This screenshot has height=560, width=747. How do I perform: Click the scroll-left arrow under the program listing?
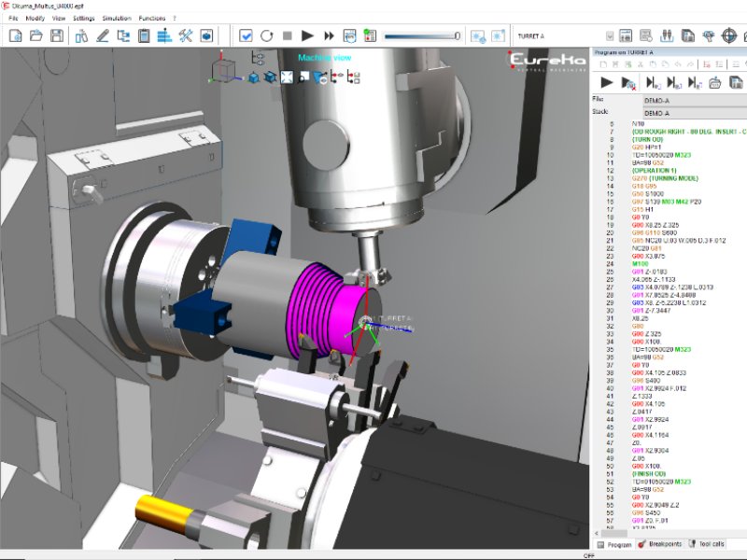(597, 533)
